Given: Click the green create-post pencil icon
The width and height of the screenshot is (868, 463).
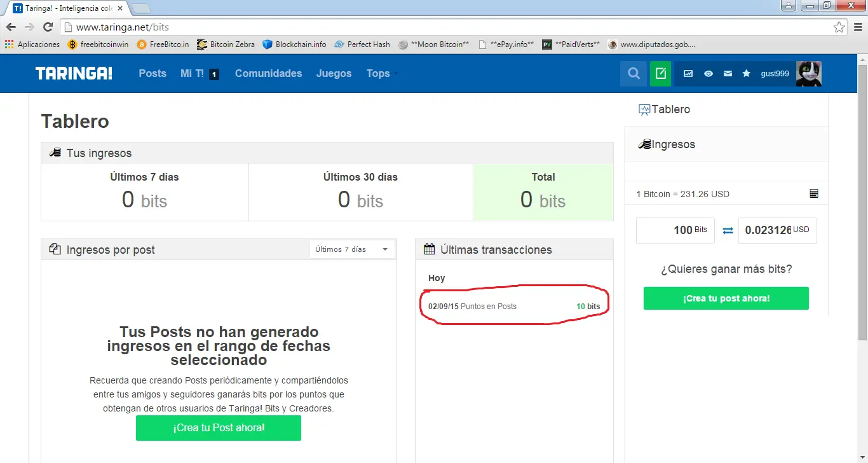Looking at the screenshot, I should pyautogui.click(x=660, y=74).
